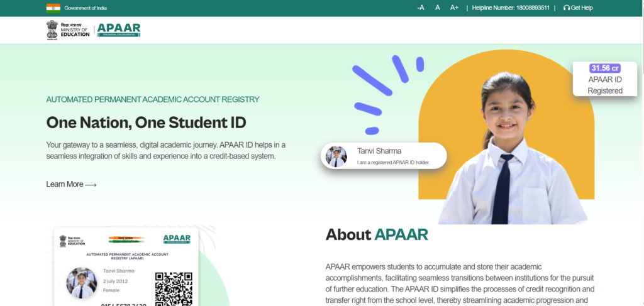Image resolution: width=644 pixels, height=306 pixels.
Task: Click Automated Permanent Academic Account Registry tagline
Action: coord(153,99)
